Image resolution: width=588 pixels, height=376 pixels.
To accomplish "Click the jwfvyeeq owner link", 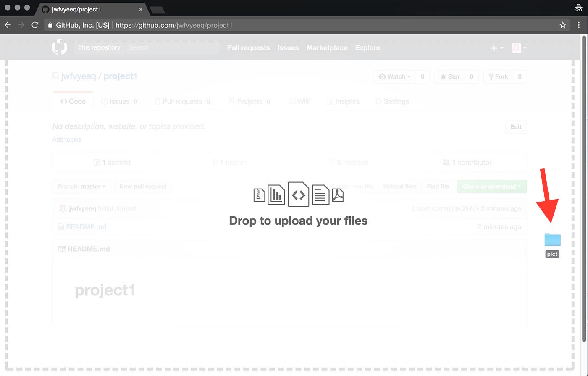I will [79, 76].
